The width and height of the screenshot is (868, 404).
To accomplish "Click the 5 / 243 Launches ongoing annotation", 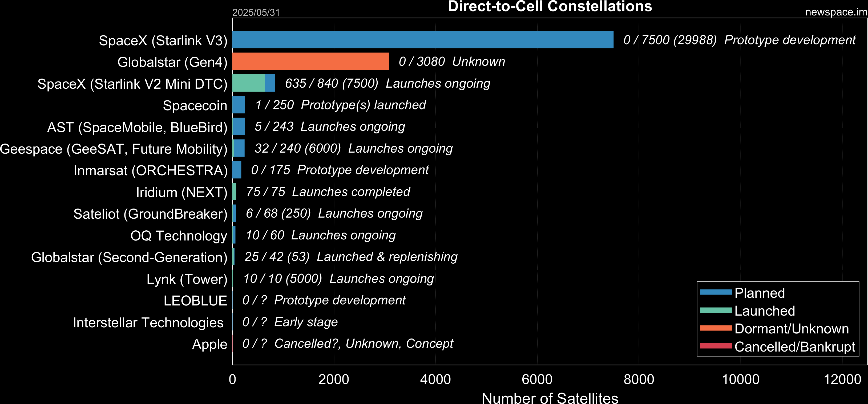I will click(330, 126).
